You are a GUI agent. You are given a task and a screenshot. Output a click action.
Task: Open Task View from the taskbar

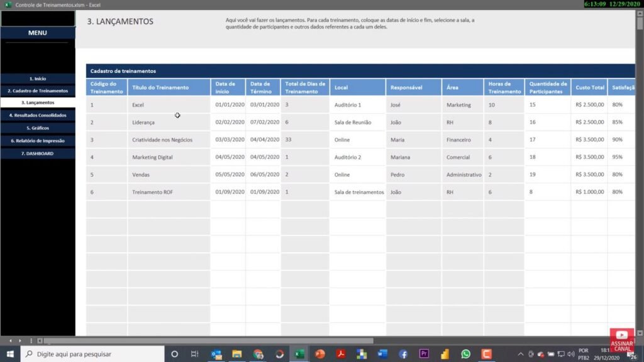point(195,354)
